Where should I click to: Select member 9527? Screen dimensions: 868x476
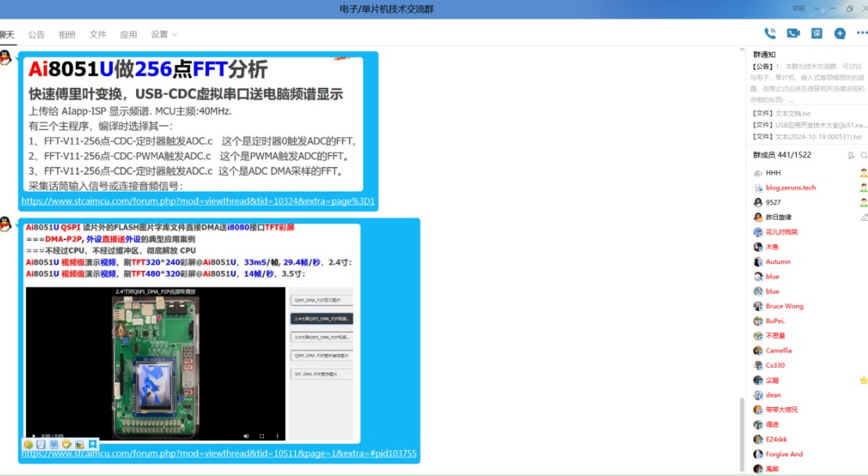[x=773, y=203]
